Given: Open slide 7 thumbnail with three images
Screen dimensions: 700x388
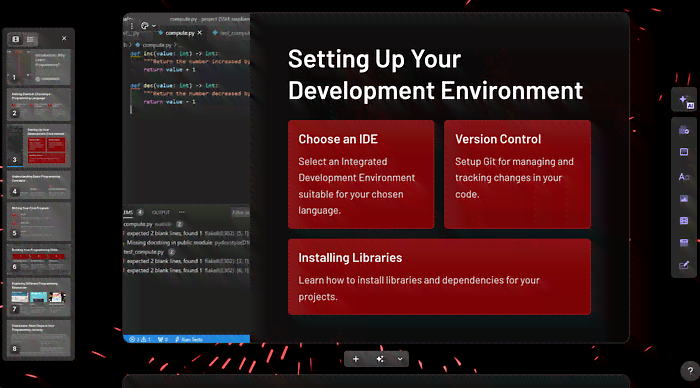Looking at the screenshot, I should tap(39, 297).
